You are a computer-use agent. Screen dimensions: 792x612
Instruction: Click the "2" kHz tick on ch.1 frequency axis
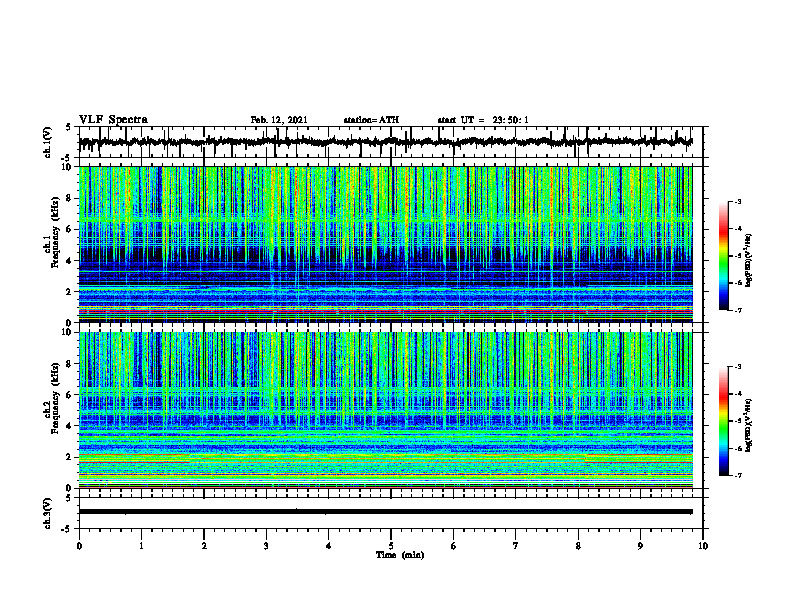pyautogui.click(x=71, y=291)
